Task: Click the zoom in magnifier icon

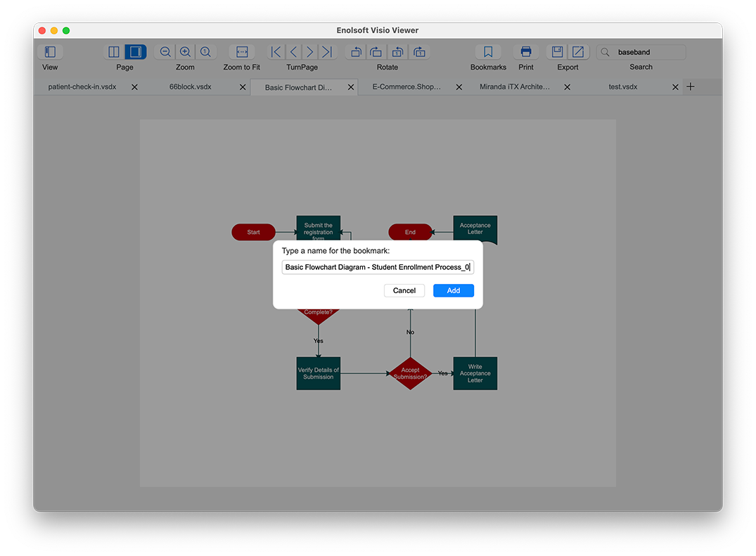Action: tap(186, 52)
